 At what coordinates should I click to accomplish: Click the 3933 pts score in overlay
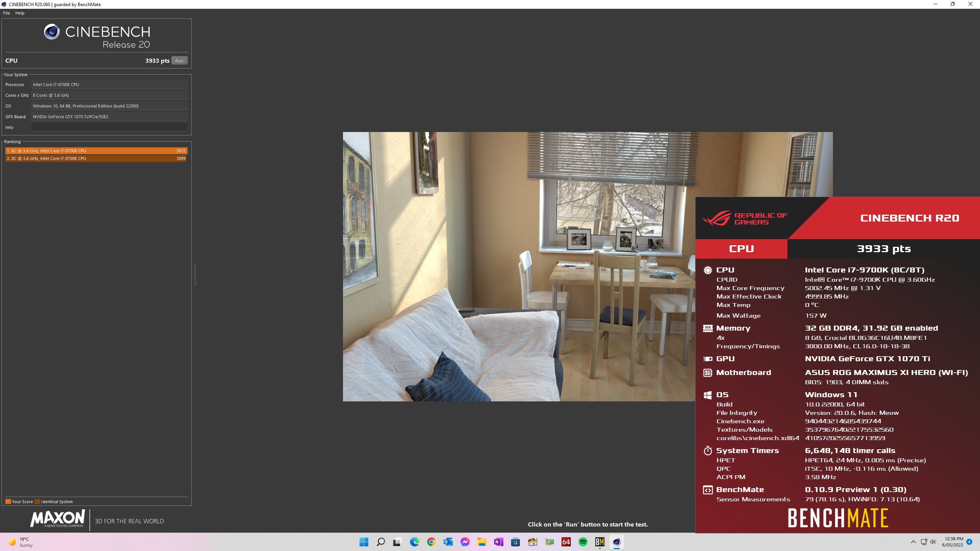(884, 249)
